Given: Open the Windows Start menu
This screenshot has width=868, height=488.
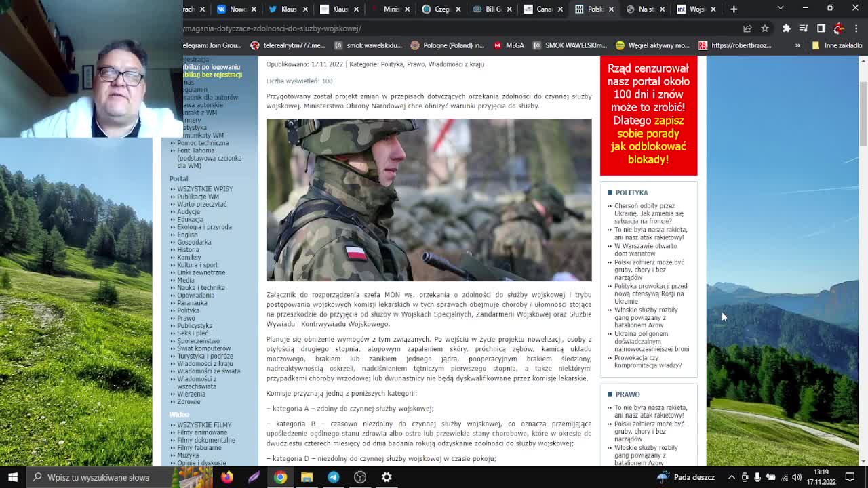Looking at the screenshot, I should (x=12, y=477).
